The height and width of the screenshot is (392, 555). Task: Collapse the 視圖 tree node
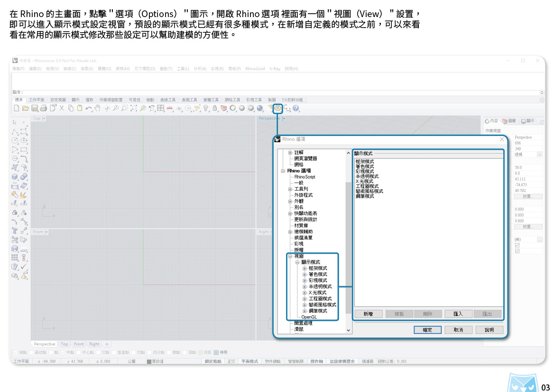pos(290,256)
